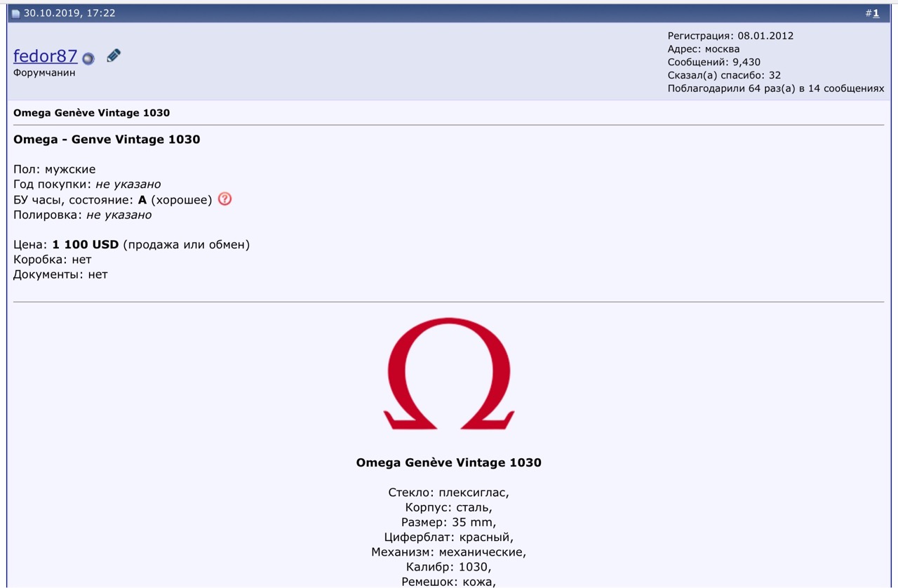Click the red Omega logo image
Image resolution: width=898 pixels, height=588 pixels.
449,373
